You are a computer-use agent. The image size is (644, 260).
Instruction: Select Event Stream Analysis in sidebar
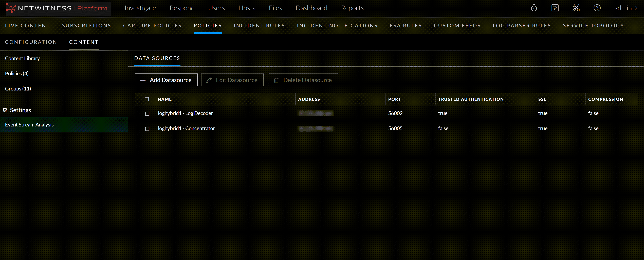coord(29,124)
